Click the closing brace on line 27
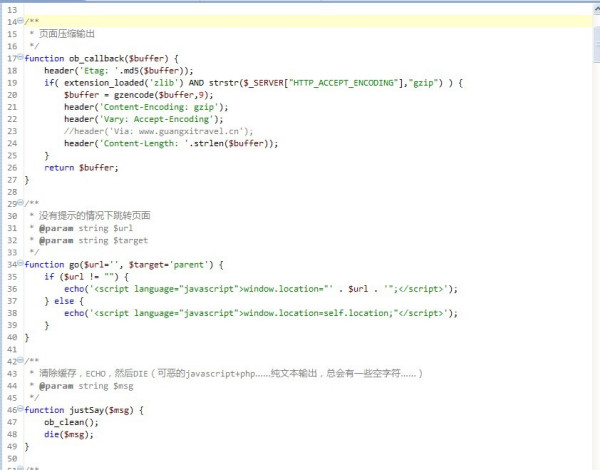Image resolution: width=600 pixels, height=470 pixels. pyautogui.click(x=27, y=180)
